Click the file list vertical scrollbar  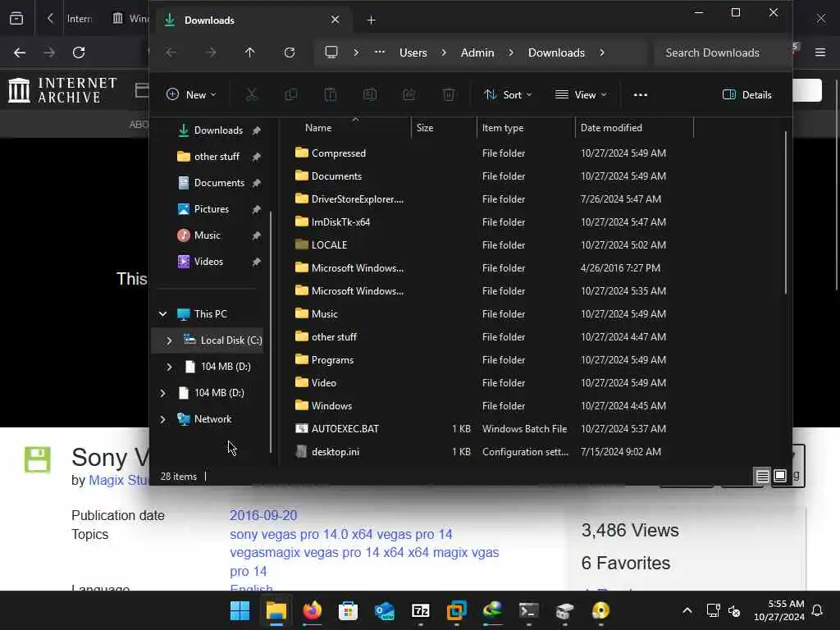(x=785, y=212)
